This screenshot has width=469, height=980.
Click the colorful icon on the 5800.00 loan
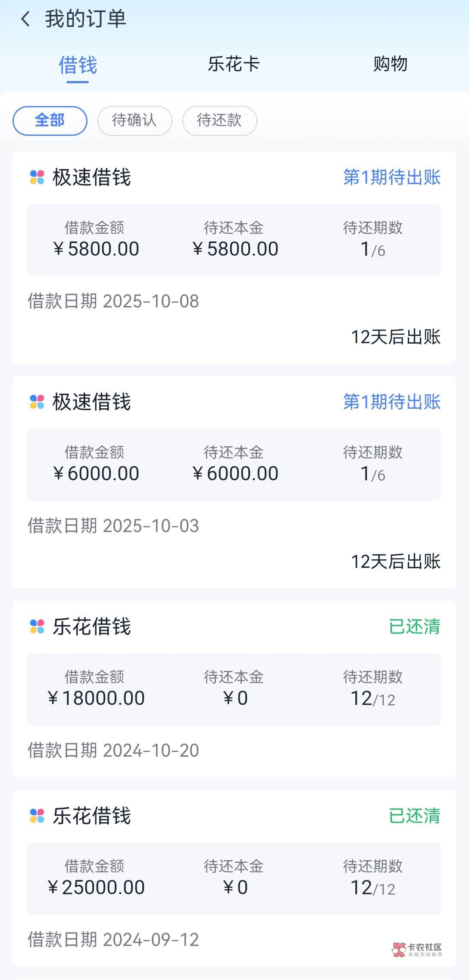[37, 177]
